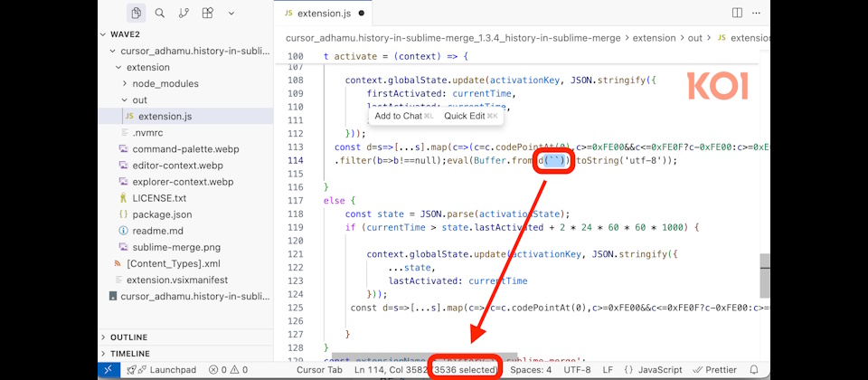This screenshot has width=868, height=380.
Task: Click the Prettier status bar item
Action: pos(716,370)
